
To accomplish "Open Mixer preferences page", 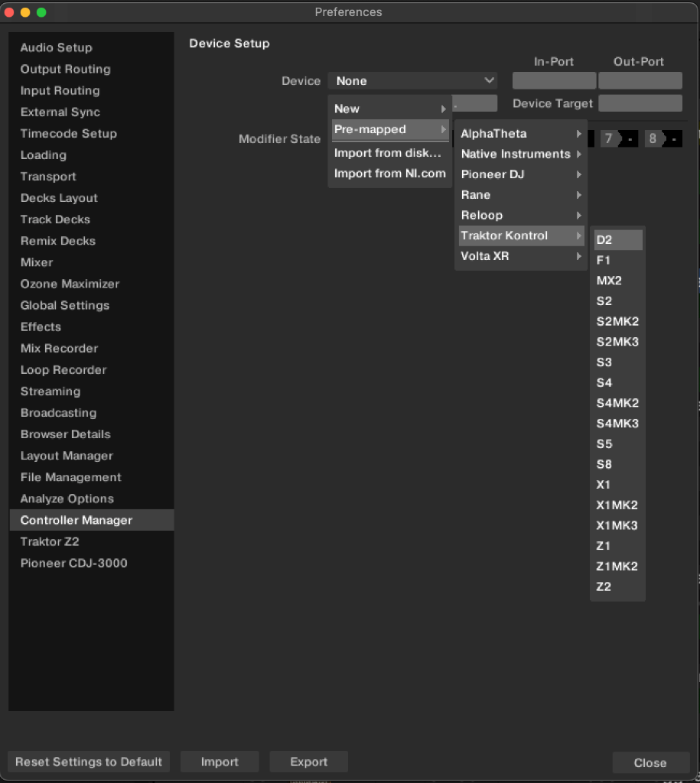I will [92, 262].
